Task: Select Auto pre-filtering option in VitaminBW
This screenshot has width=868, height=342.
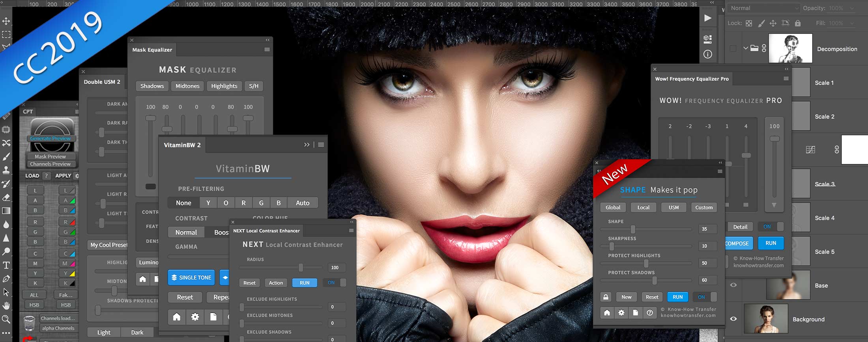Action: (303, 203)
